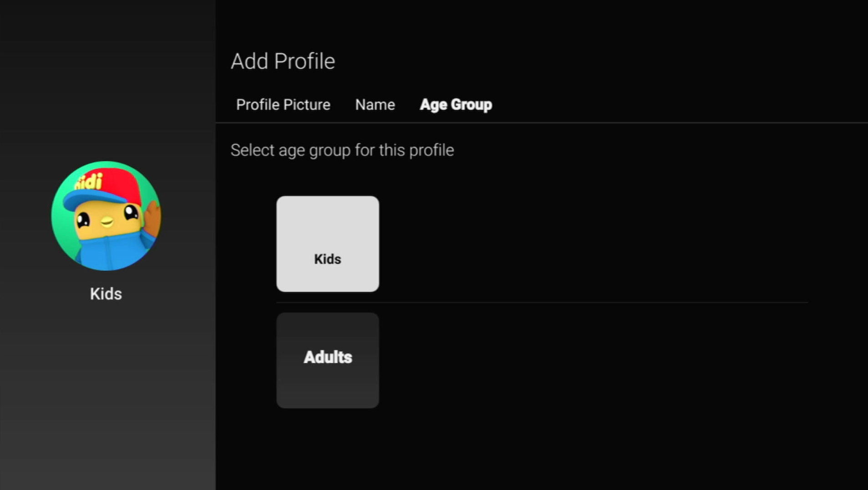Switch to the Profile Picture tab
Image resolution: width=868 pixels, height=490 pixels.
[283, 105]
